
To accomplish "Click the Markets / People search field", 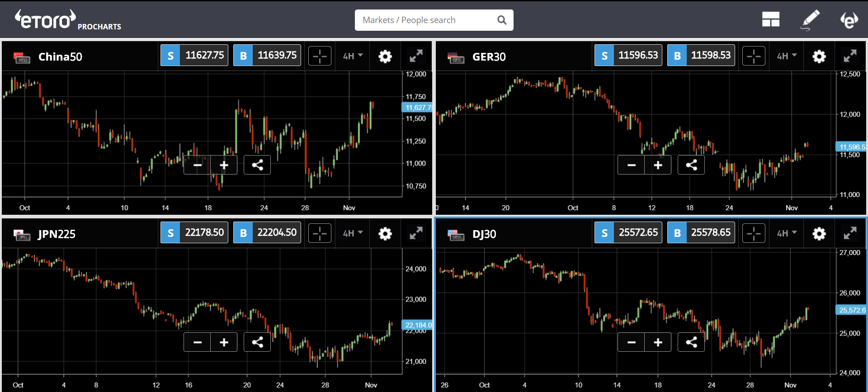I will point(427,20).
